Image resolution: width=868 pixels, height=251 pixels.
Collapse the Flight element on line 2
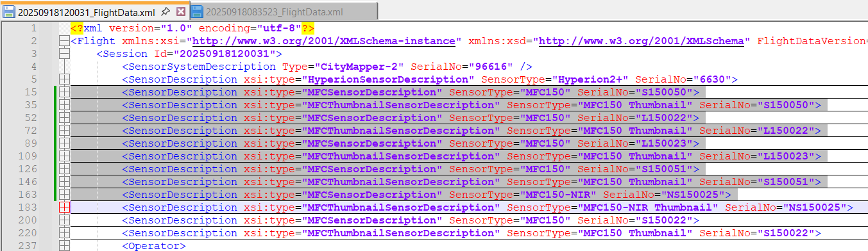click(x=64, y=41)
